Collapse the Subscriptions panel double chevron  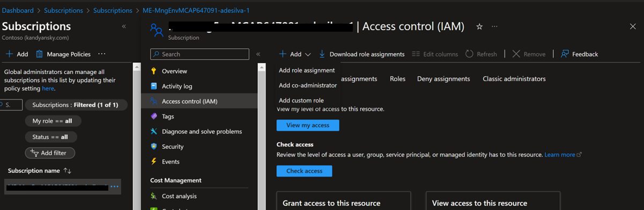pyautogui.click(x=124, y=26)
